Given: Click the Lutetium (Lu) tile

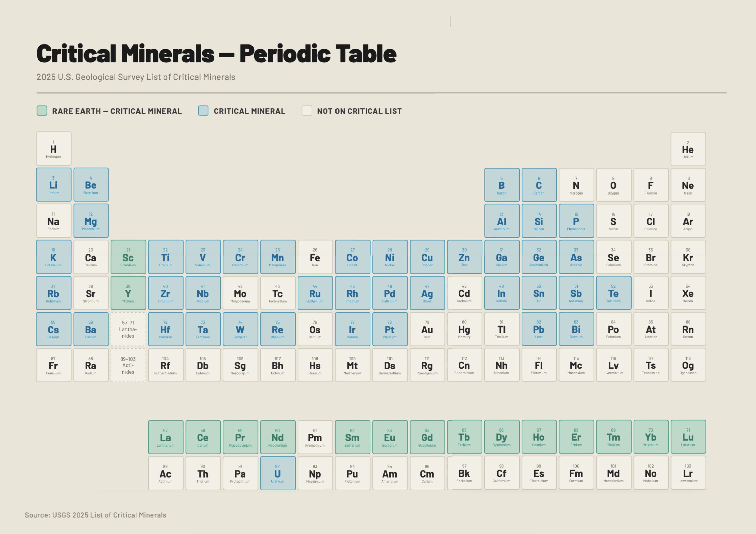Looking at the screenshot, I should 688,437.
